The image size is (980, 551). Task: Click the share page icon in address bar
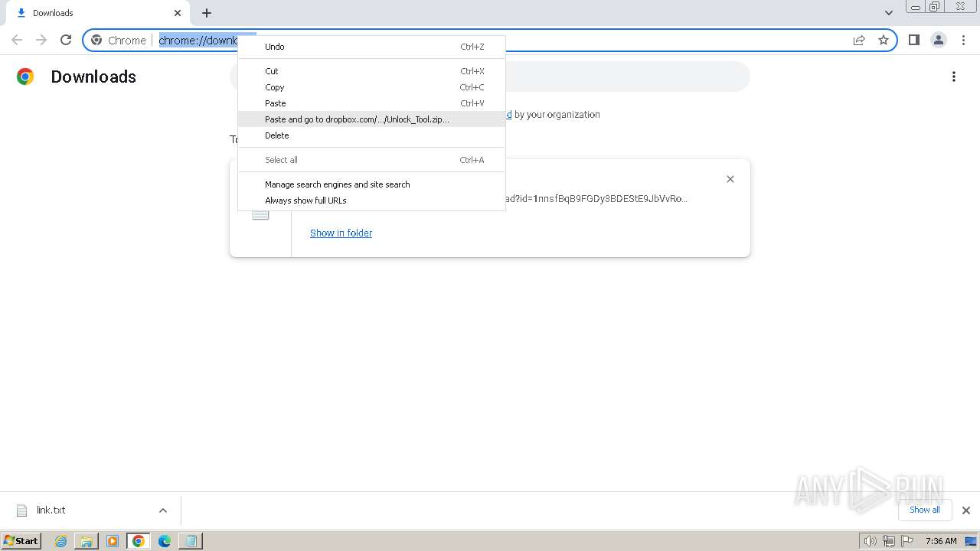click(x=859, y=40)
